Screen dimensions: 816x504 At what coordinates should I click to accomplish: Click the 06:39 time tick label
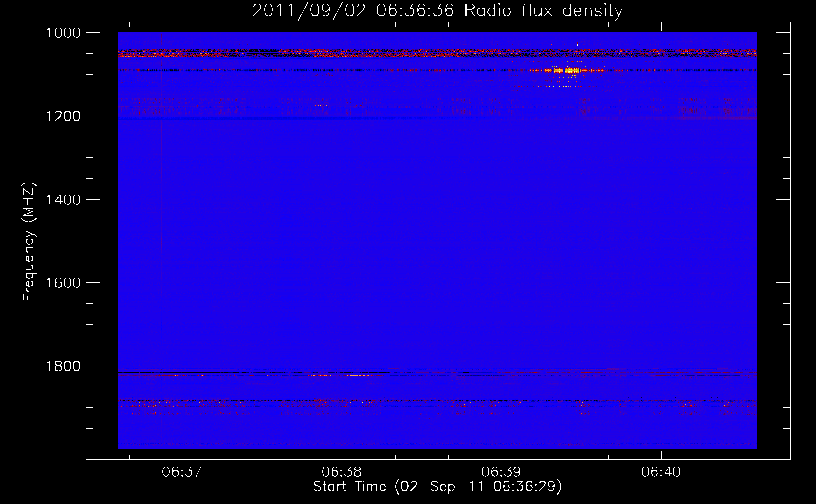point(501,472)
